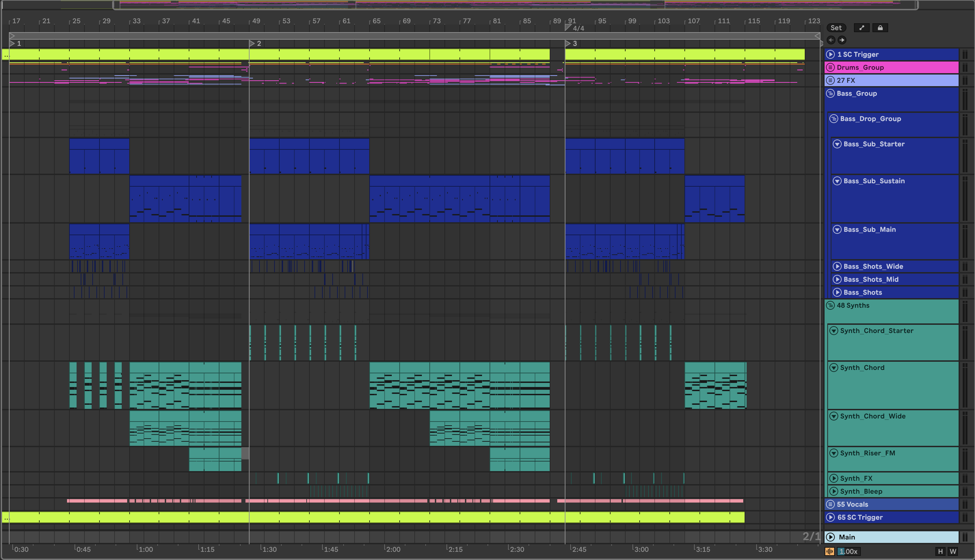Toggle the H optimize height button
This screenshot has width=975, height=560.
[x=940, y=551]
